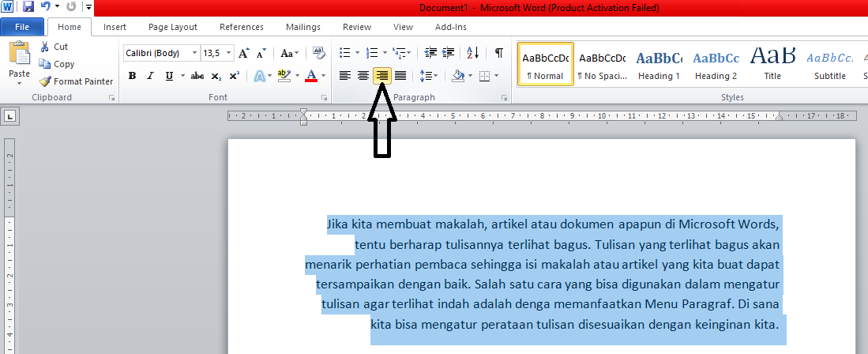Image resolution: width=868 pixels, height=354 pixels.
Task: Switch to the Page Layout tab
Action: point(173,27)
